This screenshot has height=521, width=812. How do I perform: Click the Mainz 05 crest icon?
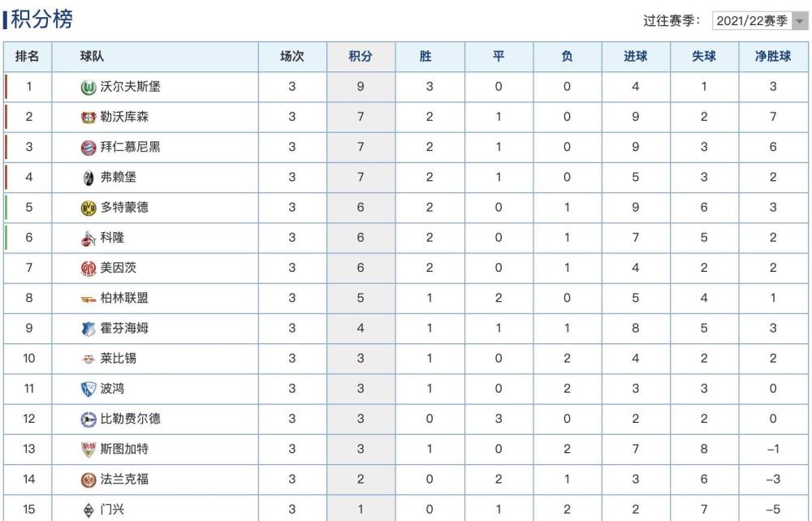pyautogui.click(x=89, y=268)
